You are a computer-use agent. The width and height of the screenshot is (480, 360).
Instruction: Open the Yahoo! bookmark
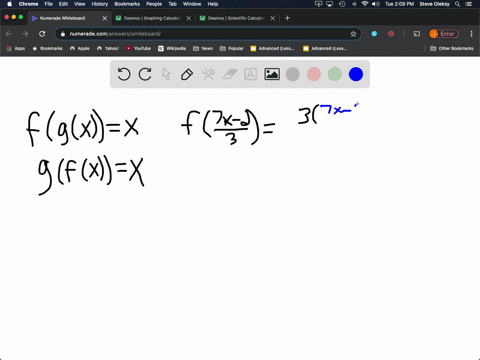[108, 48]
